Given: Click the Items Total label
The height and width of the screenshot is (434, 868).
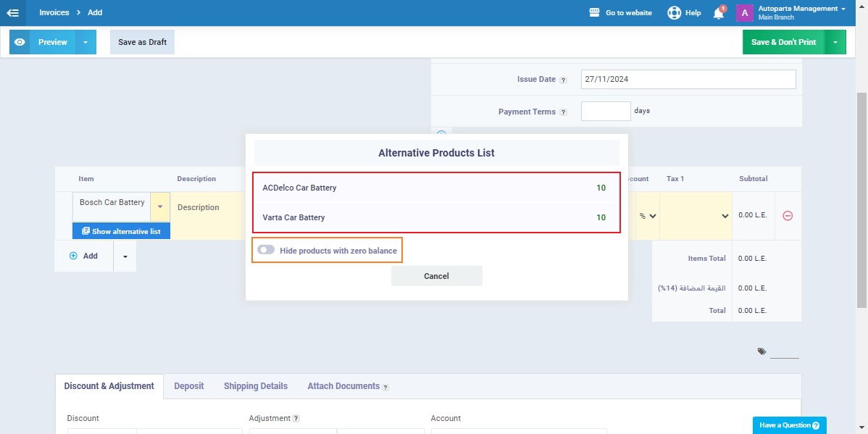Looking at the screenshot, I should (707, 259).
